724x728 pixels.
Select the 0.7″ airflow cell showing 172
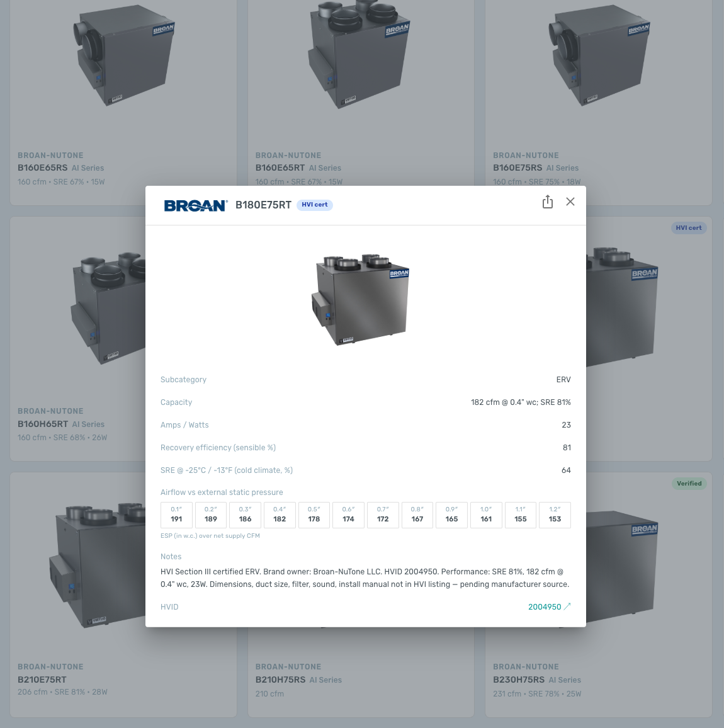383,515
